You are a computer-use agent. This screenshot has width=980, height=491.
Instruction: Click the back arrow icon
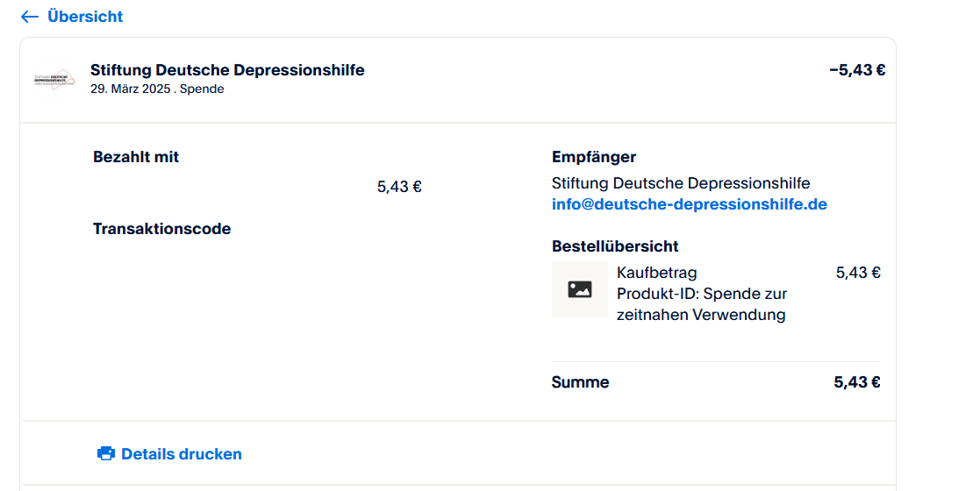click(x=30, y=17)
